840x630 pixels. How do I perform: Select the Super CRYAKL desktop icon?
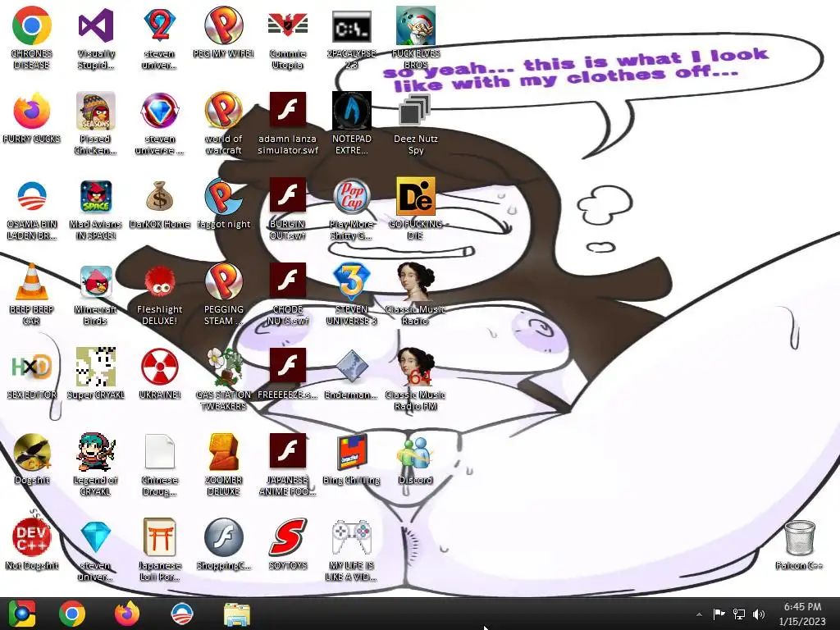click(95, 367)
